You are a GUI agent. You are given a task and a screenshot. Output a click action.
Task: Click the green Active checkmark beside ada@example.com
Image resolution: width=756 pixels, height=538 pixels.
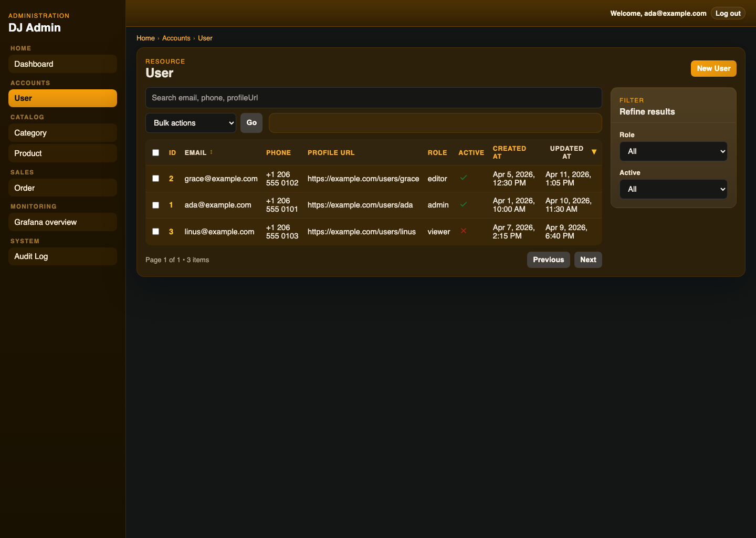click(464, 204)
